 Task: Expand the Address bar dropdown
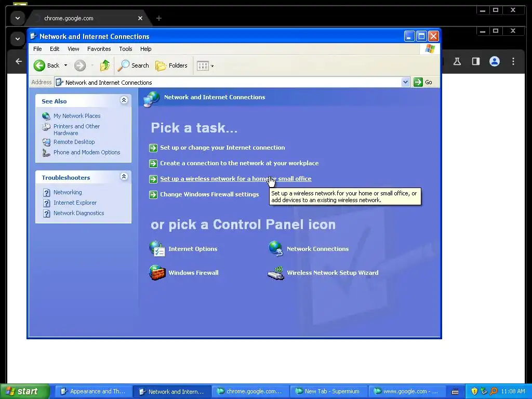[405, 82]
